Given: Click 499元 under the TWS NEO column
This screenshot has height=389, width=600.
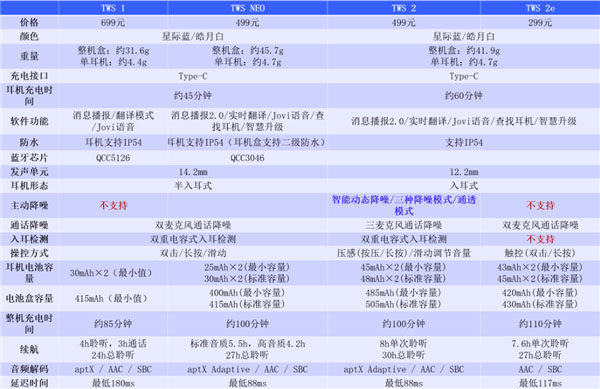Looking at the screenshot, I should pos(248,23).
